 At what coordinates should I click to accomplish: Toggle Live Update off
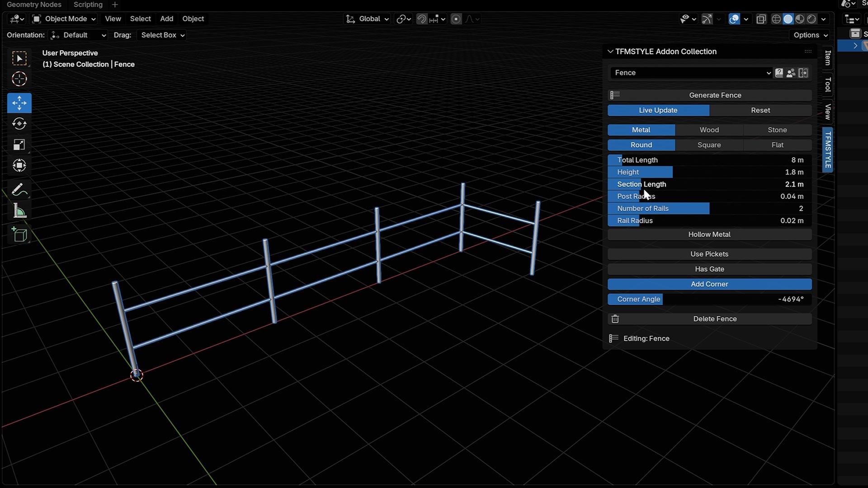tap(658, 110)
